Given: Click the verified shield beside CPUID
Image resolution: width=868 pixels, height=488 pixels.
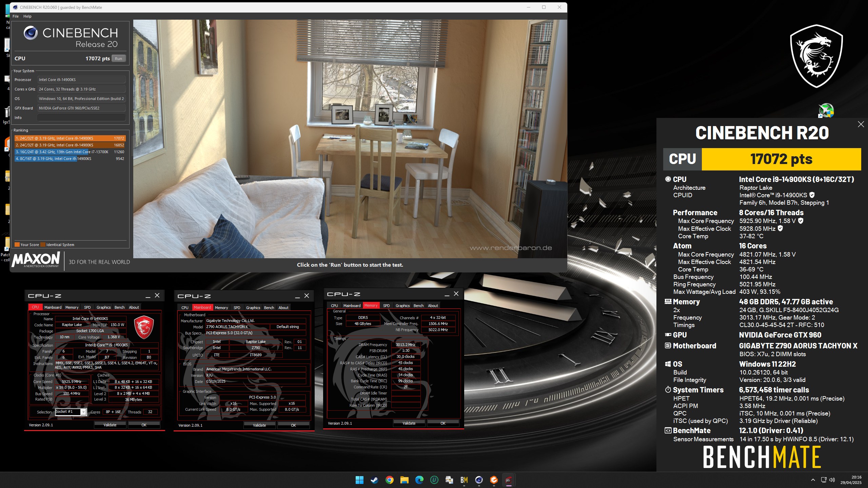Looking at the screenshot, I should click(x=812, y=195).
